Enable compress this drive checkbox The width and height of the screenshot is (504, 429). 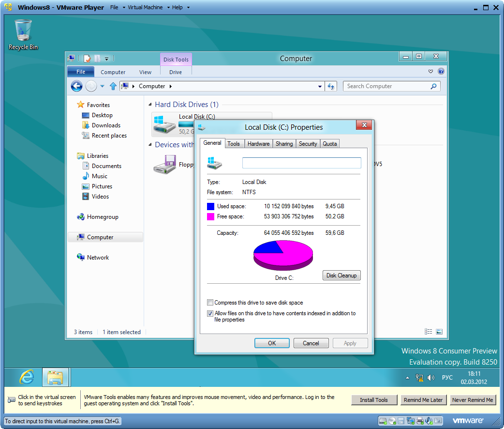click(x=210, y=303)
